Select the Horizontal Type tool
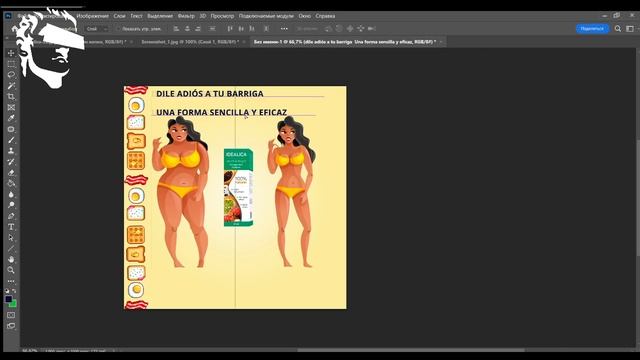 click(11, 227)
